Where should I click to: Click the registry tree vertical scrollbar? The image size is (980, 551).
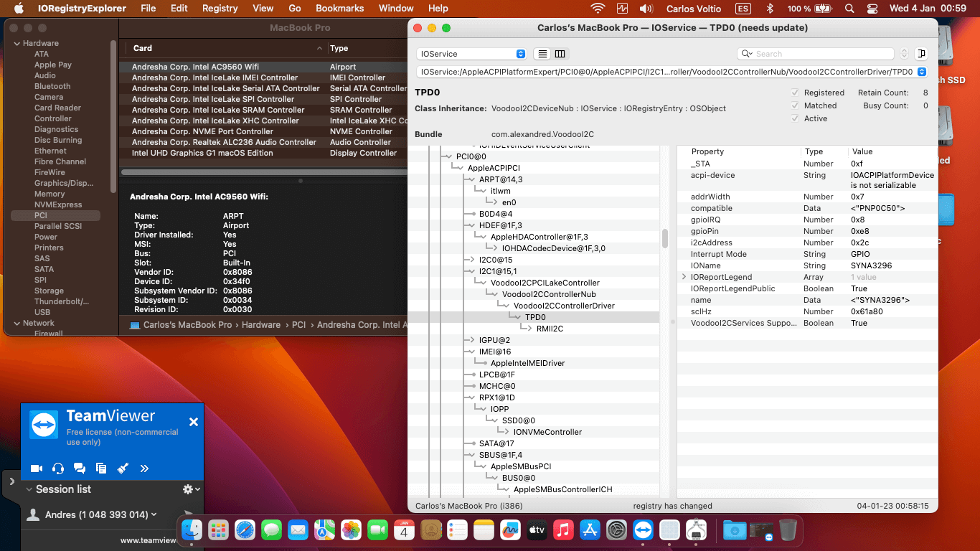665,237
